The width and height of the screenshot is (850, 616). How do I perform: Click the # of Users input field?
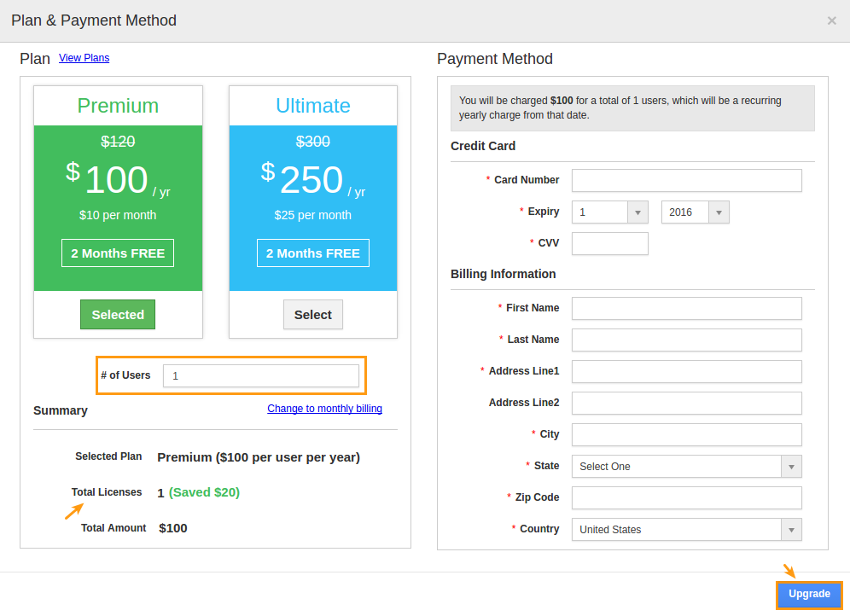click(x=260, y=375)
